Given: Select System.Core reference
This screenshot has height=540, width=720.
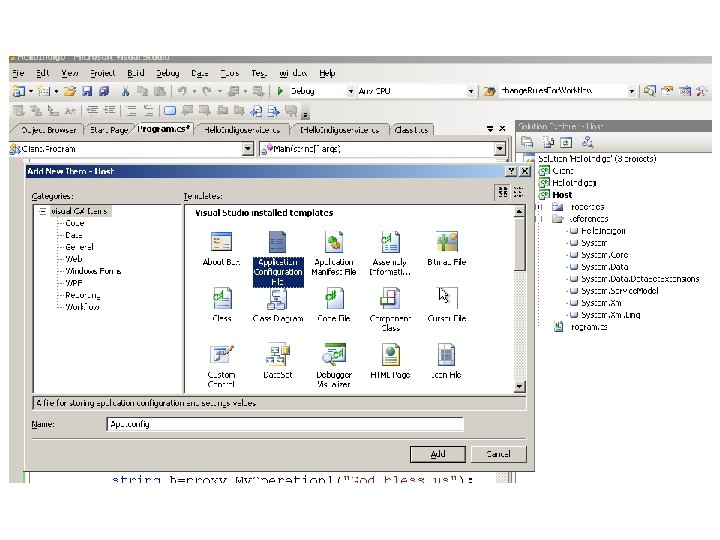Looking at the screenshot, I should [x=604, y=255].
